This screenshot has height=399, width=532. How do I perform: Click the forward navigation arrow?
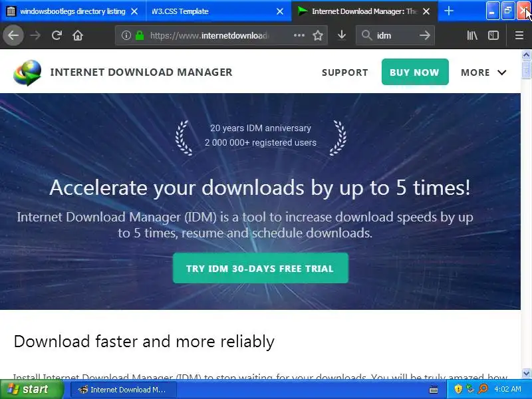(x=35, y=35)
